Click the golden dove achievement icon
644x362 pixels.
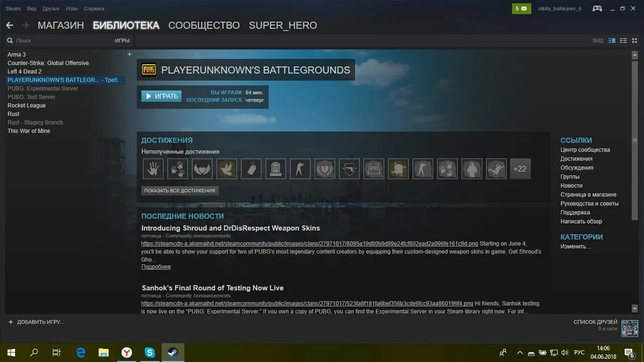(226, 169)
